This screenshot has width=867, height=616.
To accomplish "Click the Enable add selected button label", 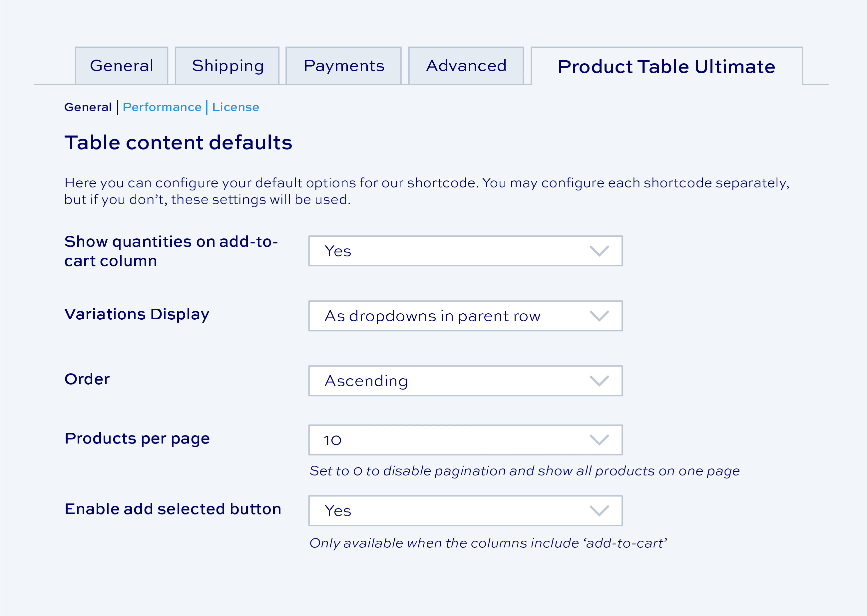I will coord(173,509).
